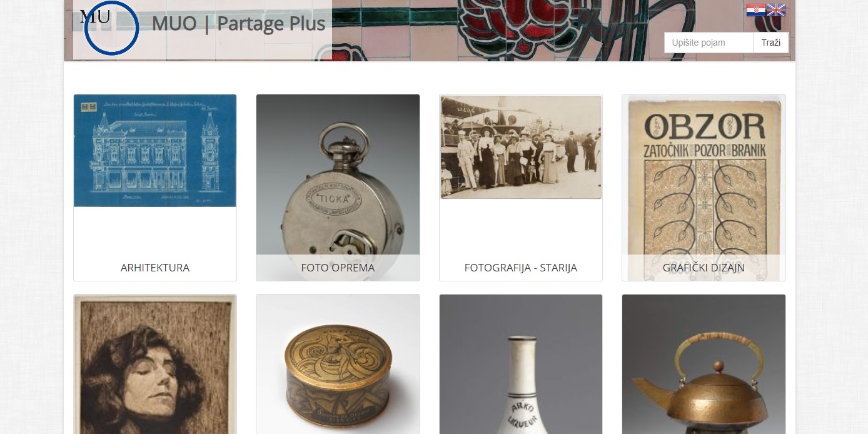Open the round brass box thumbnail

tap(338, 364)
